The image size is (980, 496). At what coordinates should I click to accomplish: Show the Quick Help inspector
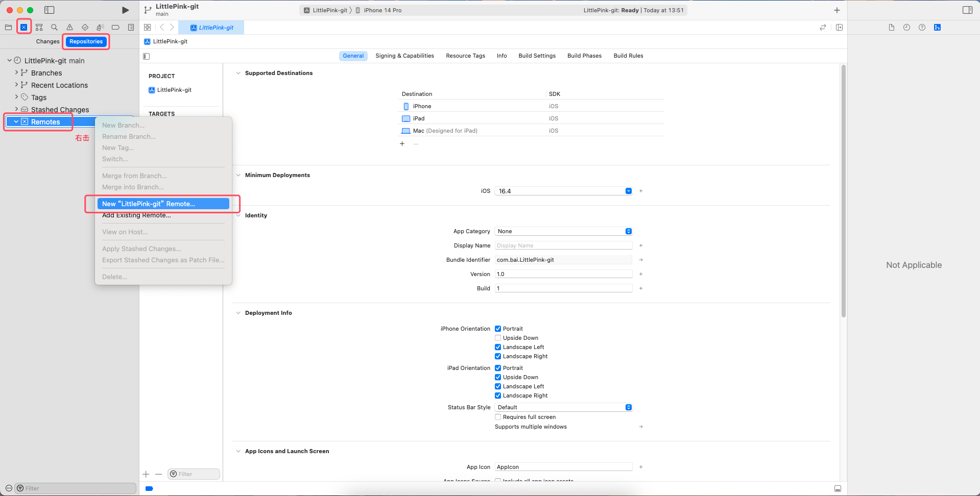tap(922, 27)
